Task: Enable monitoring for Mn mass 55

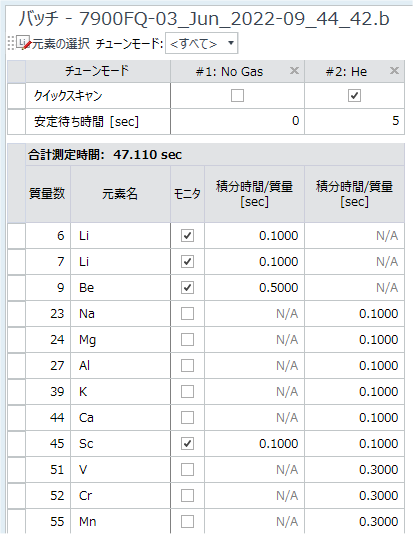Action: pyautogui.click(x=187, y=521)
